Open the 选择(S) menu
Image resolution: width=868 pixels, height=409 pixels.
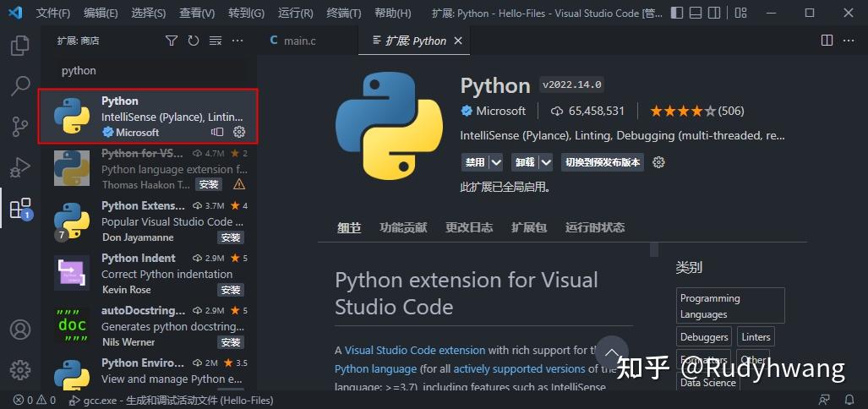149,13
